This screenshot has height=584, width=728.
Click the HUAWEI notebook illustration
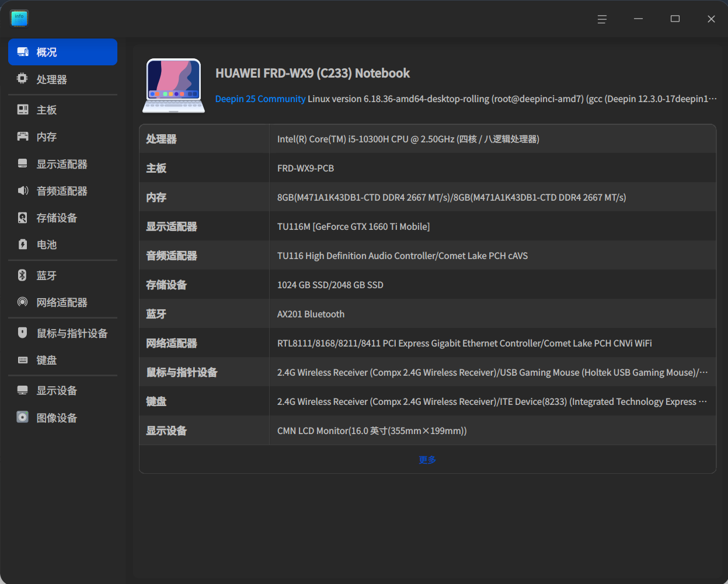tap(173, 85)
